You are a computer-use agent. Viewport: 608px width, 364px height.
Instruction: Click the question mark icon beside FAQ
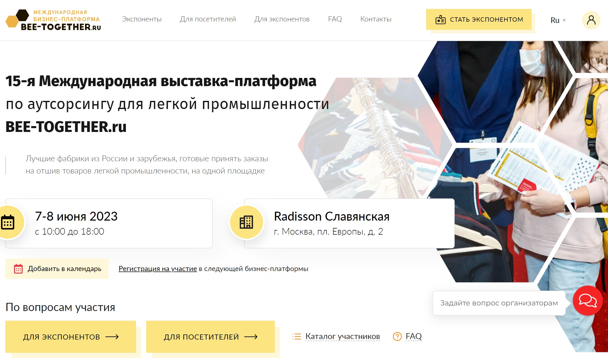coord(397,336)
